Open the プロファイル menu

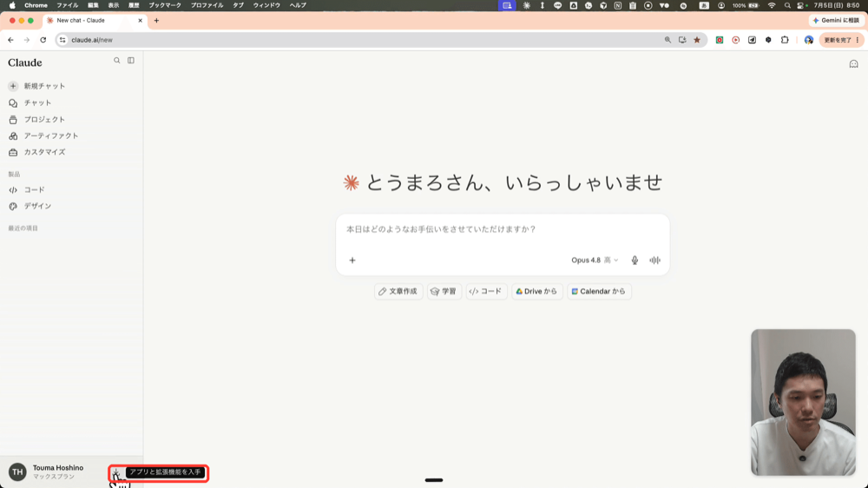(207, 5)
